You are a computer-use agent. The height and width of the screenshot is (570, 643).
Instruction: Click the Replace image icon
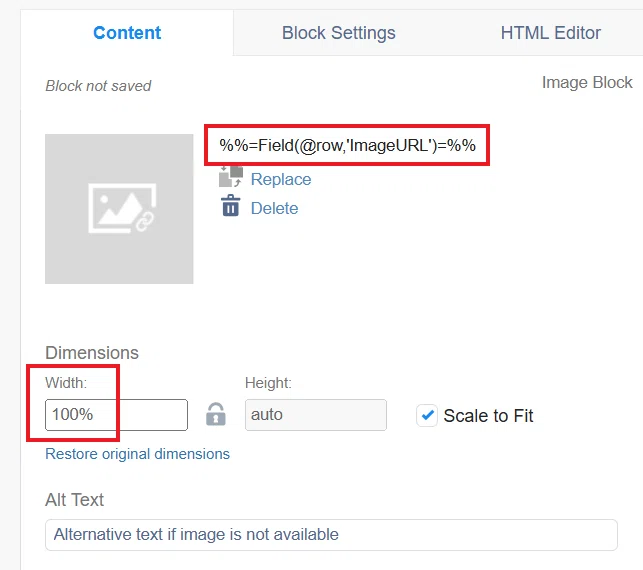[231, 177]
